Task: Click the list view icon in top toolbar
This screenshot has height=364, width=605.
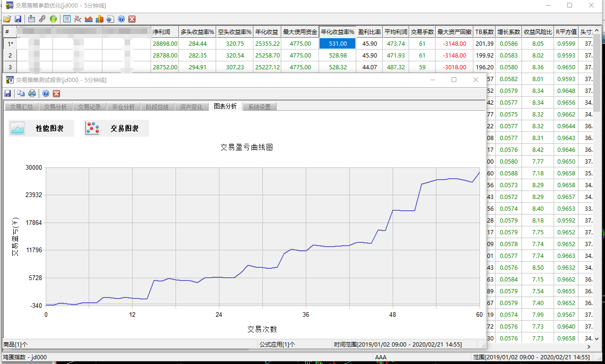Action: (67, 19)
